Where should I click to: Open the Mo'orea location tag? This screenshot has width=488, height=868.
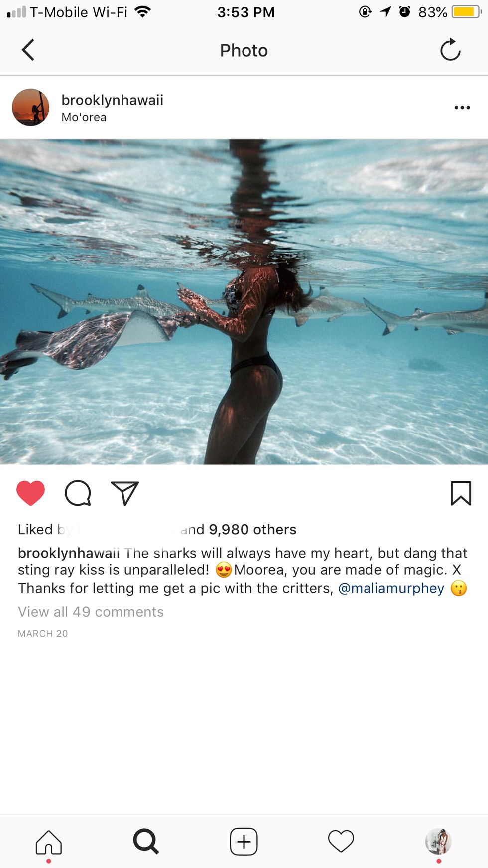(84, 117)
